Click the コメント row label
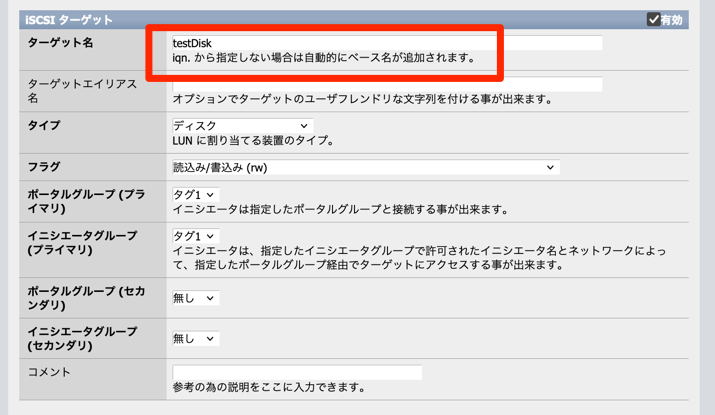 point(49,373)
